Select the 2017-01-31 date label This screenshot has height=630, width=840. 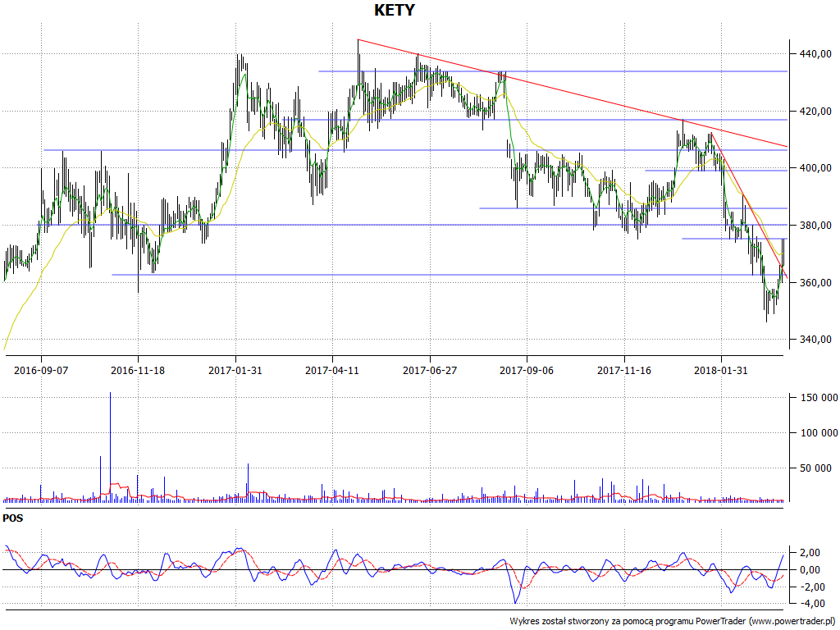(x=235, y=370)
